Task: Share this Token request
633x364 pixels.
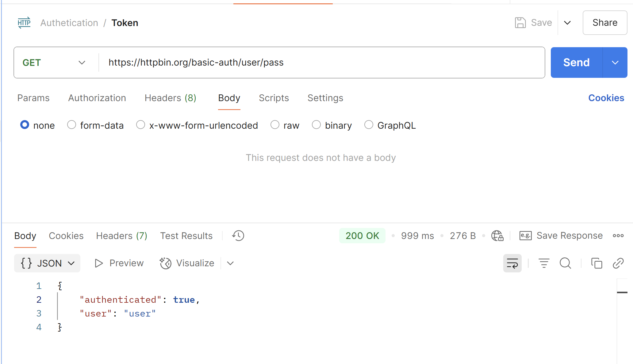Action: pos(604,22)
